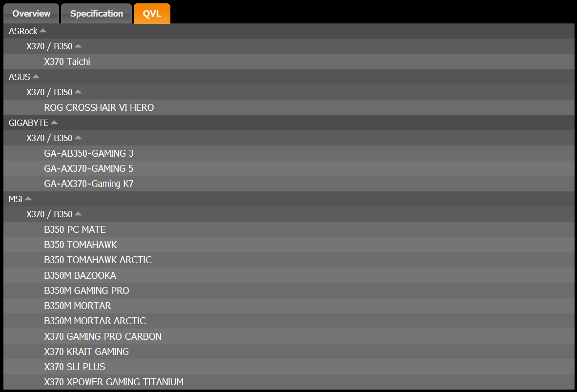
Task: Select the X370 Taichi row
Action: 289,62
